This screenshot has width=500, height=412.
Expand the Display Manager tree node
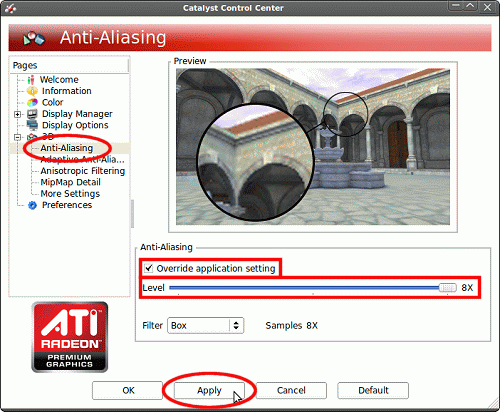18,114
